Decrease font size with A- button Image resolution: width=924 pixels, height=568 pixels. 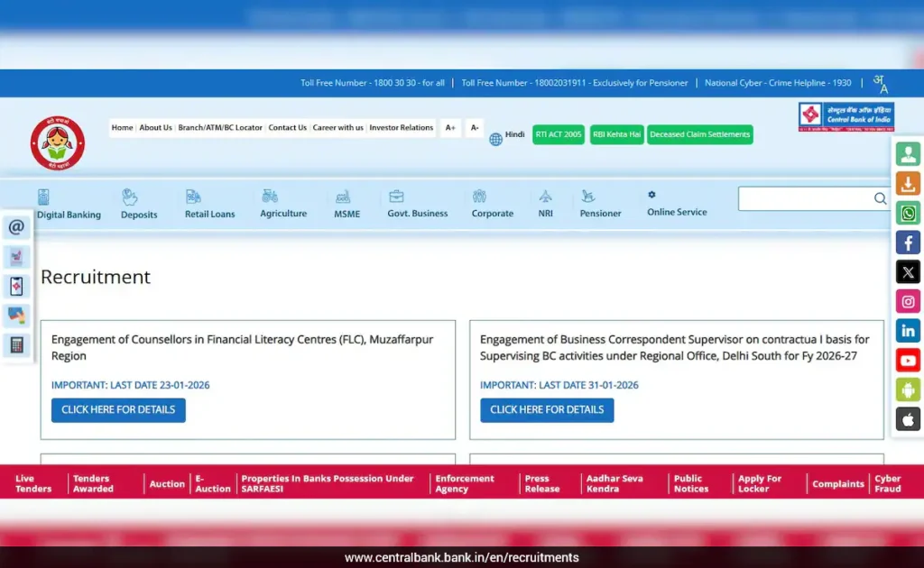coord(475,128)
